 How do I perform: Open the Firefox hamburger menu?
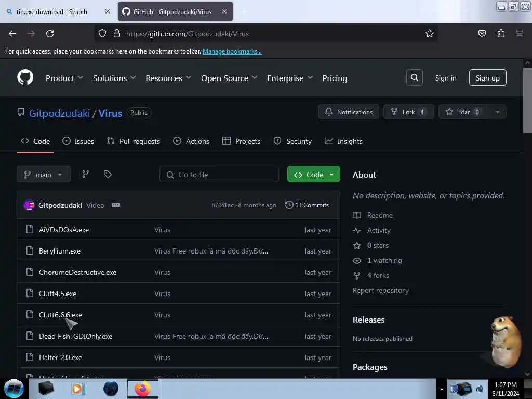520,33
